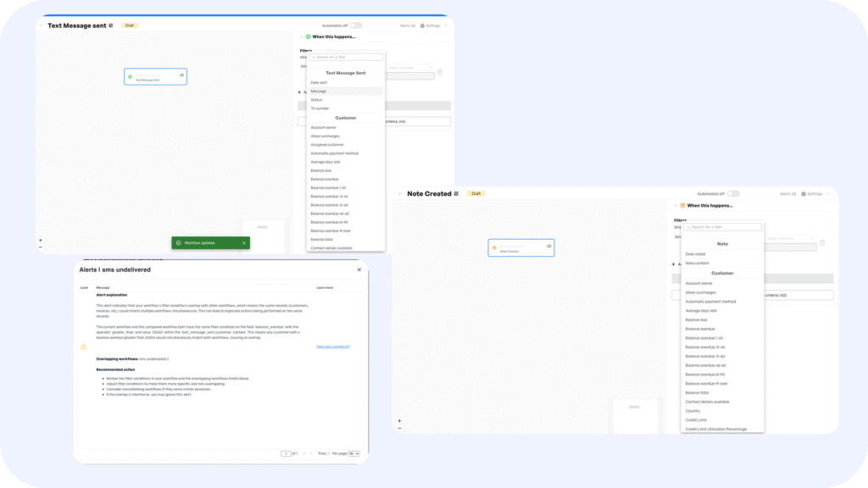Click zoom out minus on Note Created canvas
This screenshot has height=488, width=868.
pyautogui.click(x=399, y=428)
